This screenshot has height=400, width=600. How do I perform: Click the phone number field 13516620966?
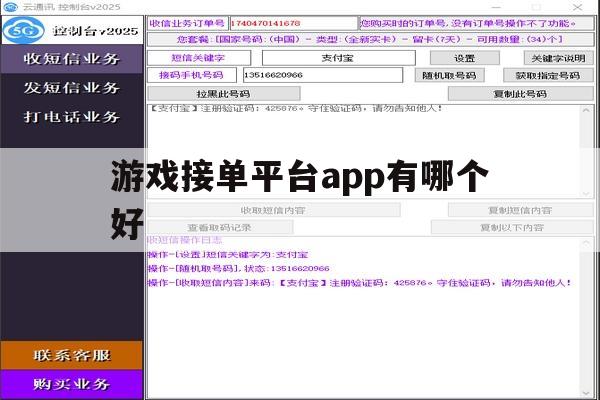(323, 75)
